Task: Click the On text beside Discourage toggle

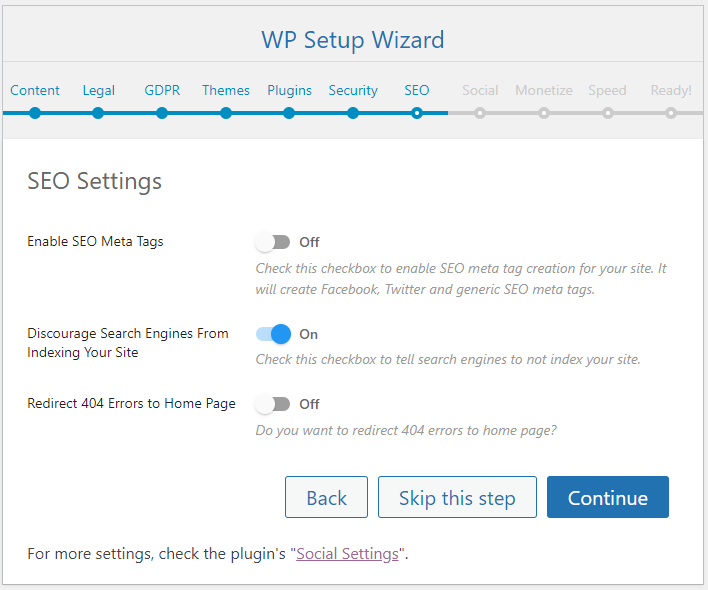Action: point(308,334)
